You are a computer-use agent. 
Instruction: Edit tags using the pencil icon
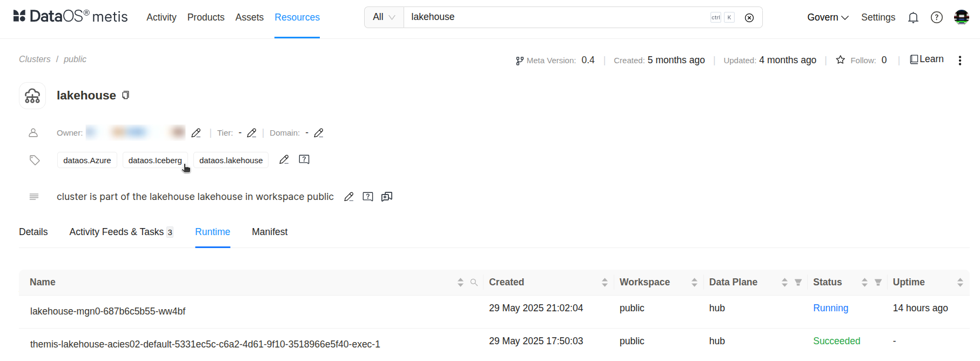click(284, 159)
